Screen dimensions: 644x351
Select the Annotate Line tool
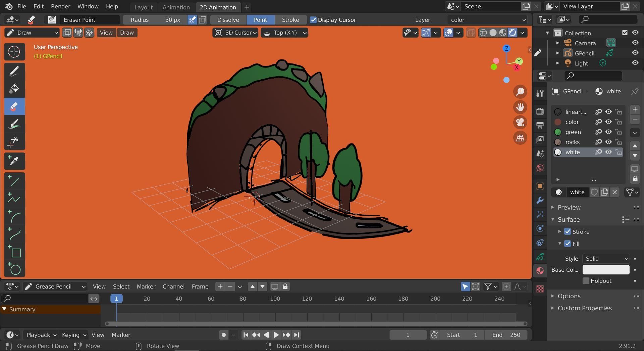(x=14, y=181)
